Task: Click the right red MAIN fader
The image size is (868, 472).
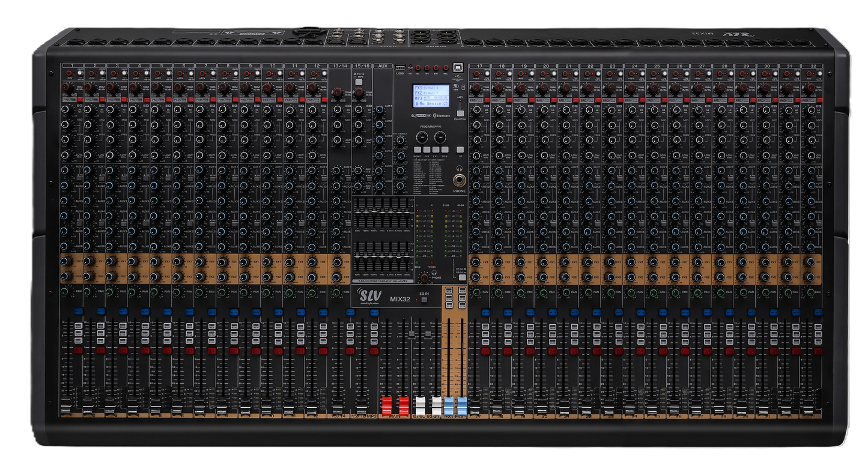Action: (x=404, y=405)
